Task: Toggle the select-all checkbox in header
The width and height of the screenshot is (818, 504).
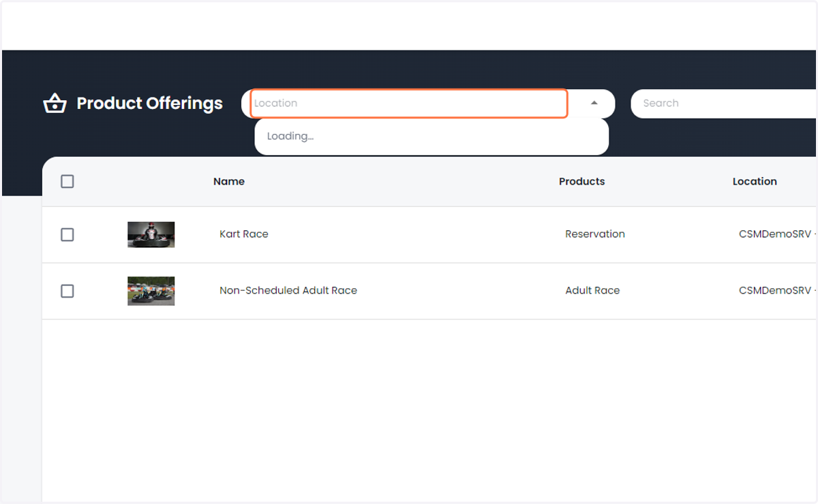Action: click(67, 181)
